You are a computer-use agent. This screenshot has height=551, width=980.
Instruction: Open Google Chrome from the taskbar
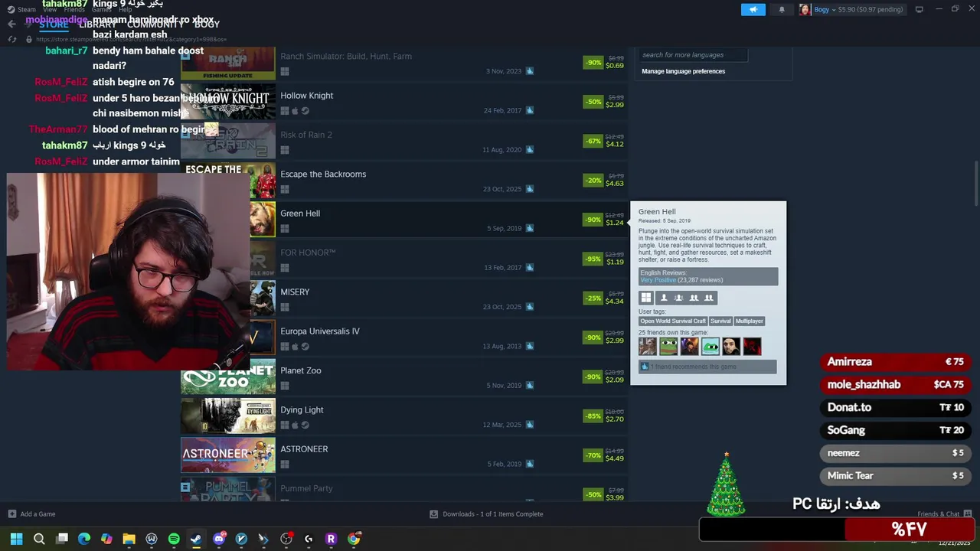[354, 539]
